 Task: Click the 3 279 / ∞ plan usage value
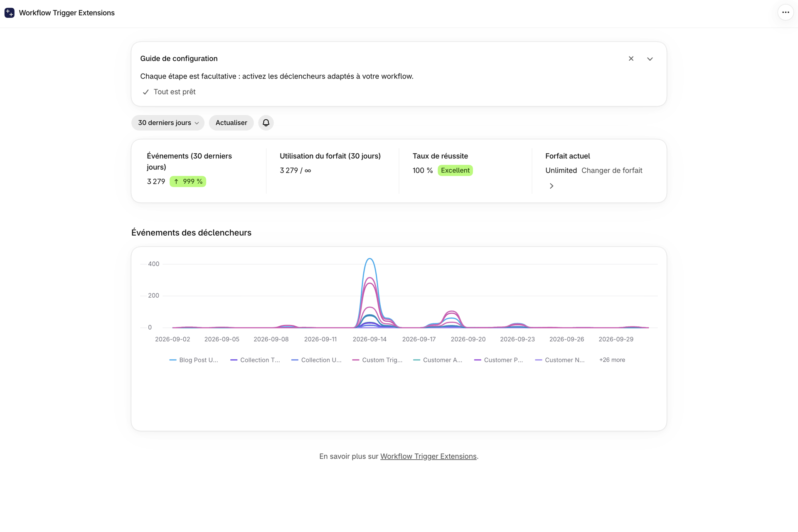pos(295,170)
